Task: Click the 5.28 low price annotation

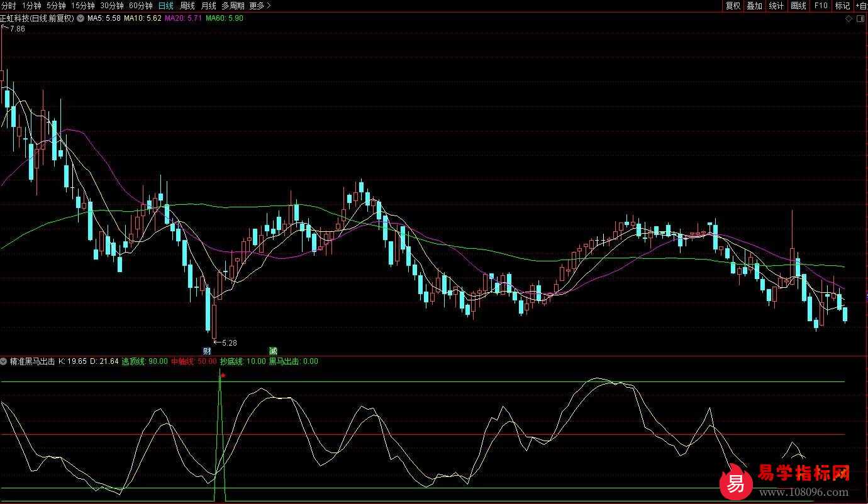Action: pos(229,342)
